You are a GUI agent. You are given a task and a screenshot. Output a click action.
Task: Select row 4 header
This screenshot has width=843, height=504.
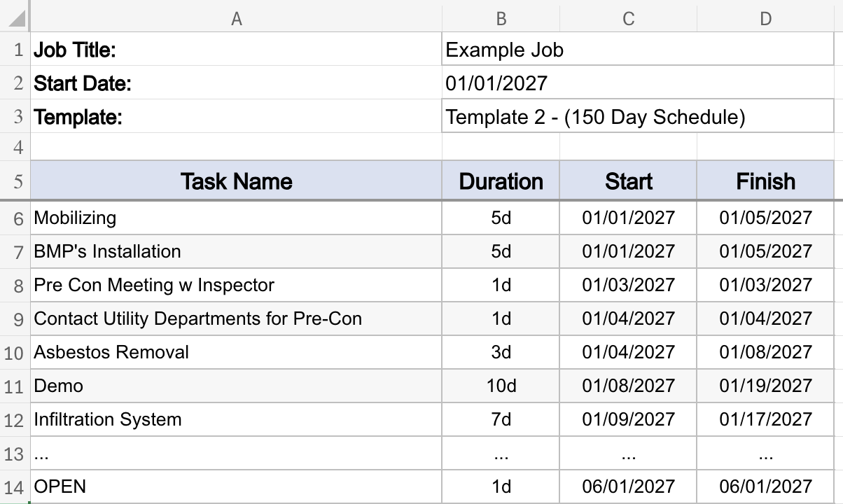pyautogui.click(x=15, y=148)
